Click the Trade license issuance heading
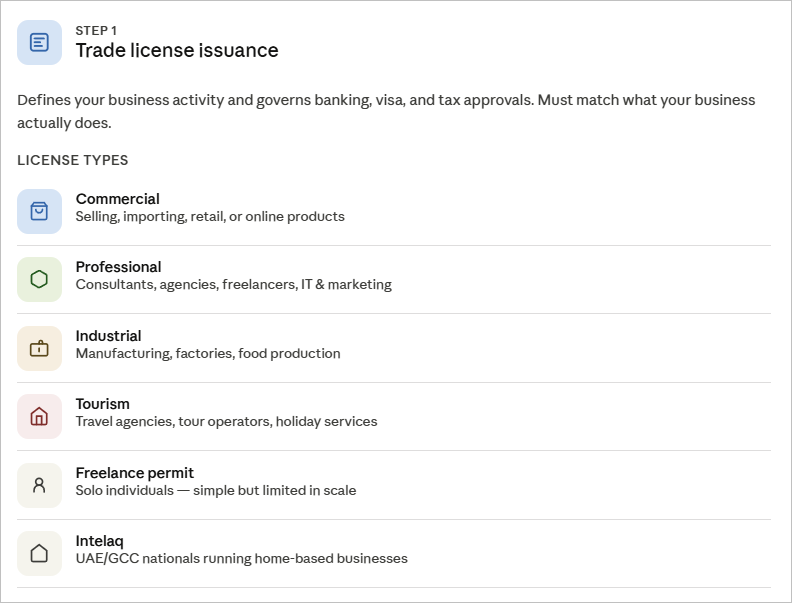 (177, 50)
